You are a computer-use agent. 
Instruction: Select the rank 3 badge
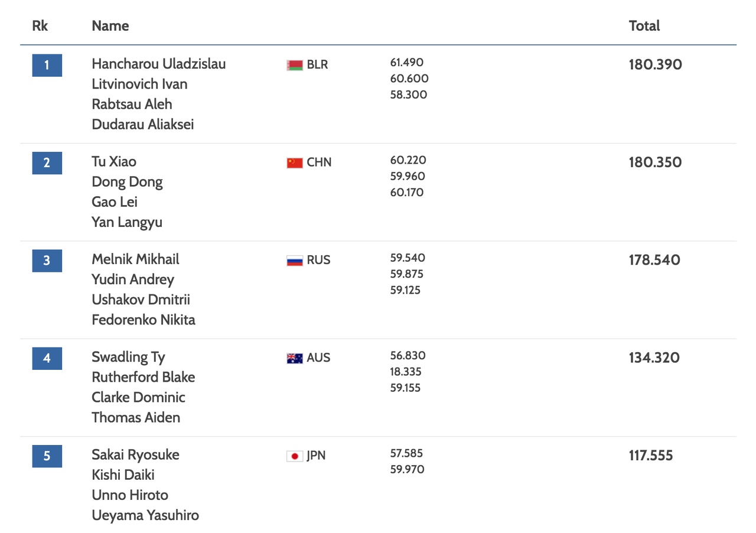(47, 261)
